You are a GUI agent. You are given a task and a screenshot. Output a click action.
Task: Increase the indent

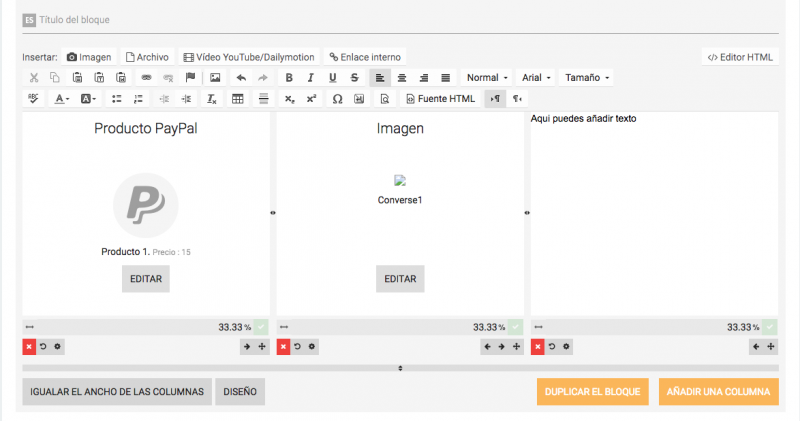pyautogui.click(x=186, y=99)
